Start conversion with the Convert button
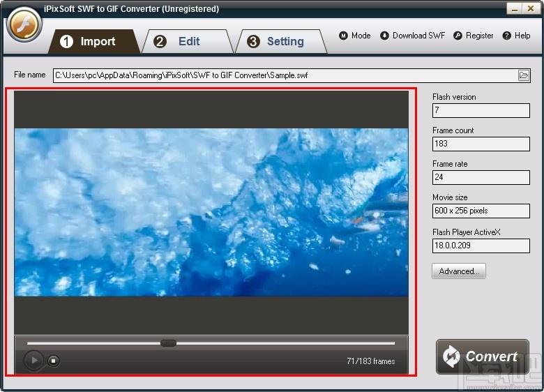This screenshot has height=392, width=544. (x=482, y=356)
